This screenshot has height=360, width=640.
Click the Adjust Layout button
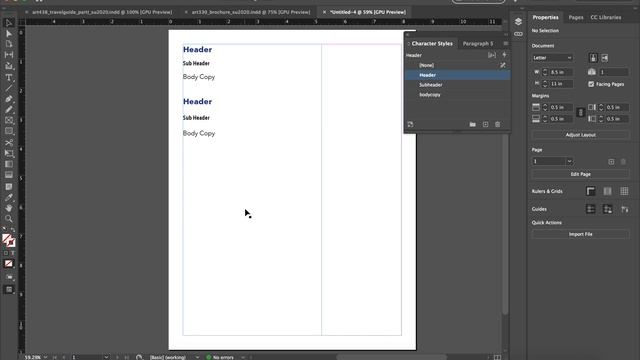coord(580,135)
